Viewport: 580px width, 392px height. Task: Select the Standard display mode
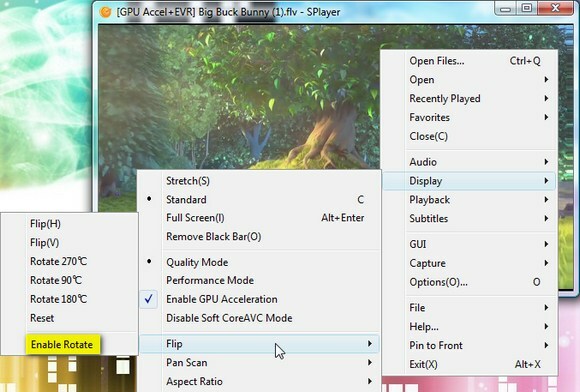pyautogui.click(x=259, y=200)
